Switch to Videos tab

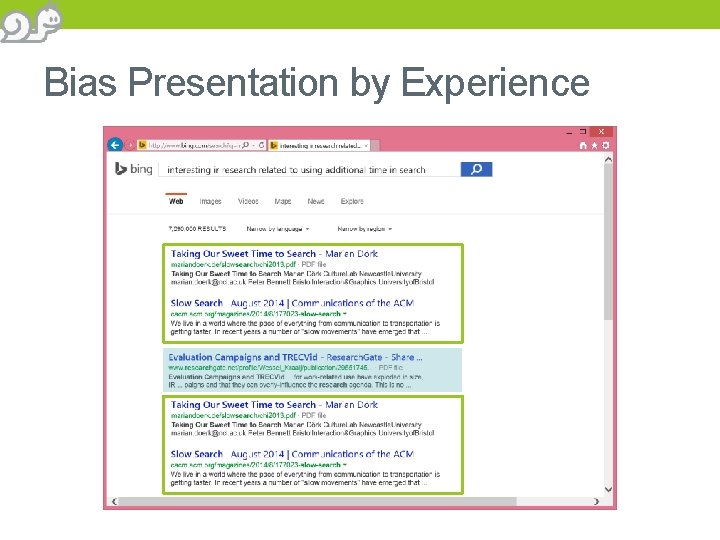(248, 201)
